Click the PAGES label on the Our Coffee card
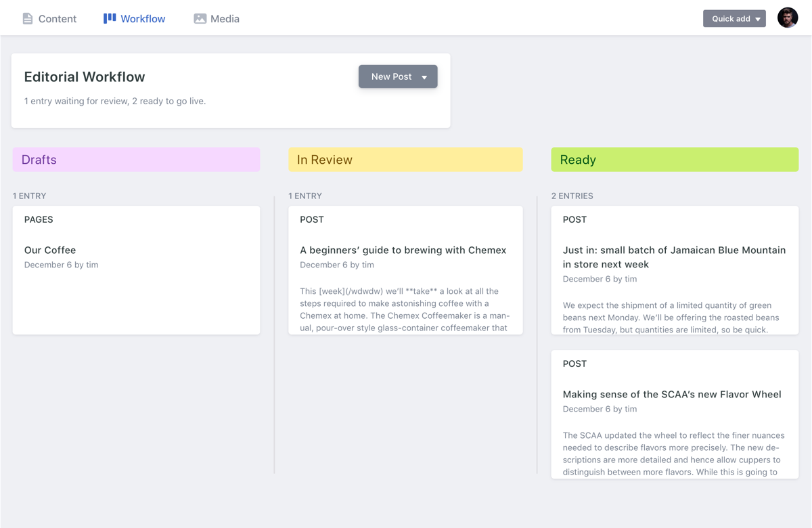This screenshot has height=528, width=812. pos(37,219)
